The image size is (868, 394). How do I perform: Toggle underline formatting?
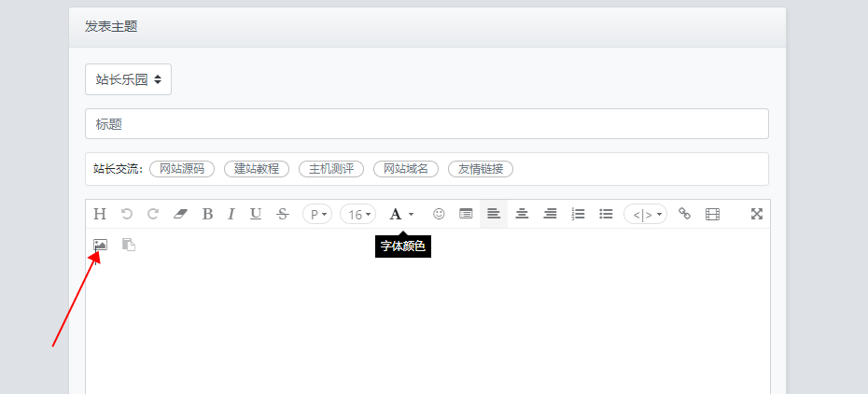[x=255, y=214]
